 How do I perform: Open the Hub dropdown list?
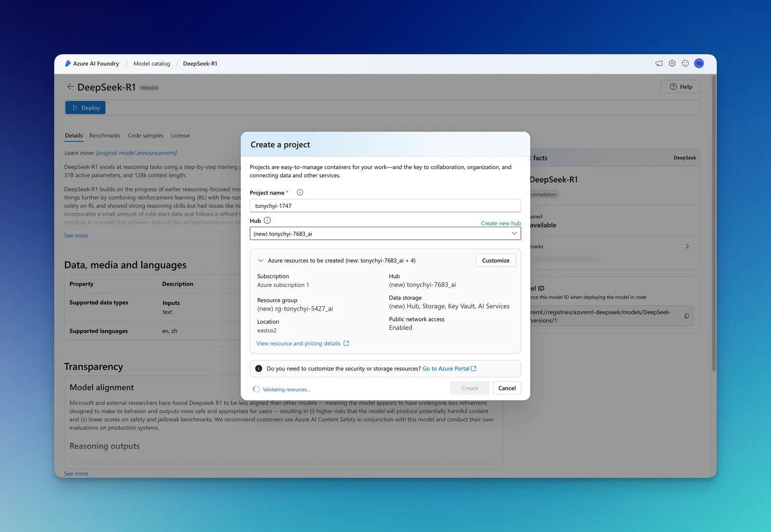[385, 234]
